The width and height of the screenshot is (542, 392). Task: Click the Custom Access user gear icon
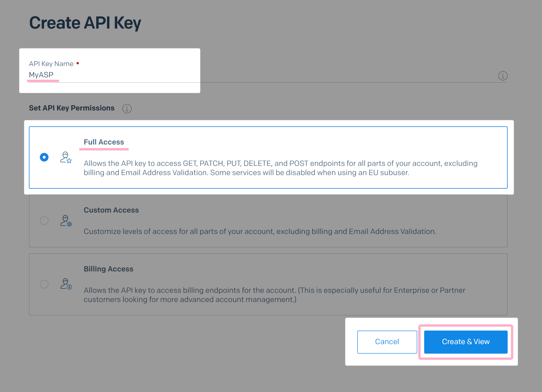click(66, 221)
